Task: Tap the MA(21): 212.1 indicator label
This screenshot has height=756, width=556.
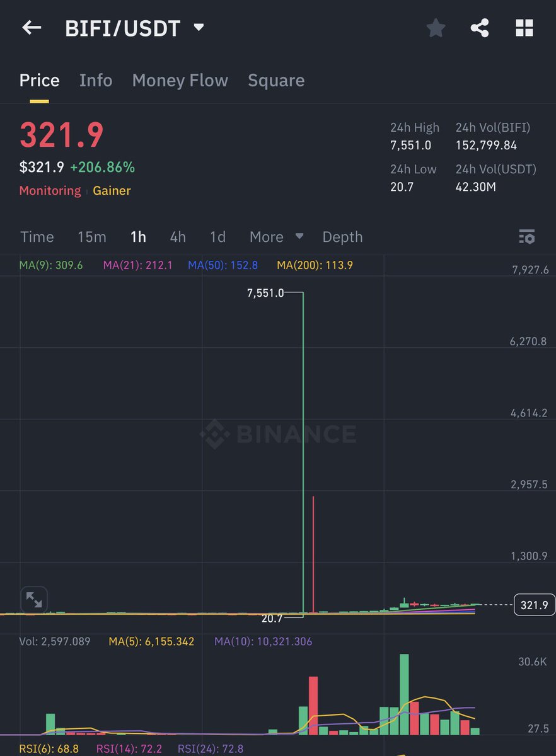Action: [x=138, y=265]
